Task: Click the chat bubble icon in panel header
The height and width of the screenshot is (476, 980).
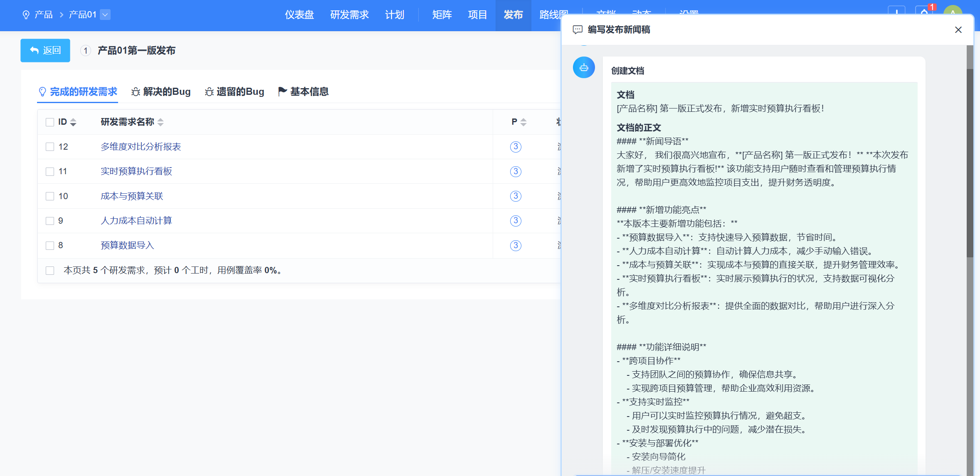Action: click(578, 30)
